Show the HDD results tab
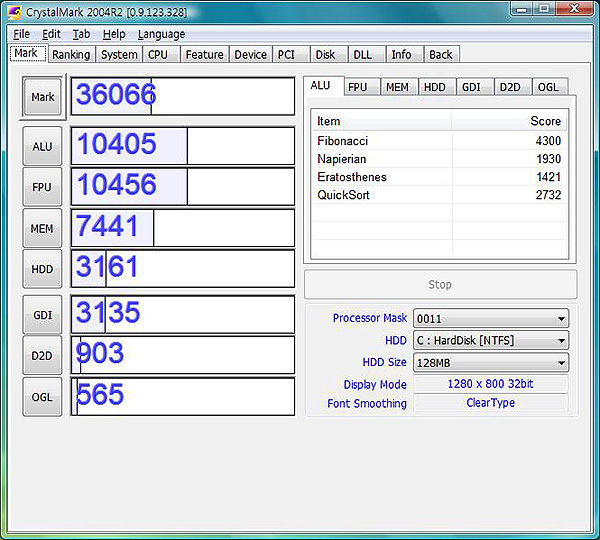Image resolution: width=600 pixels, height=540 pixels. click(x=437, y=87)
